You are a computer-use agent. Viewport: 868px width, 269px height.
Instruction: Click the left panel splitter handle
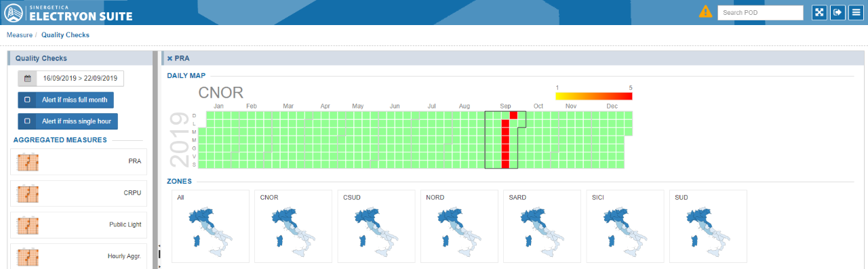point(159,254)
